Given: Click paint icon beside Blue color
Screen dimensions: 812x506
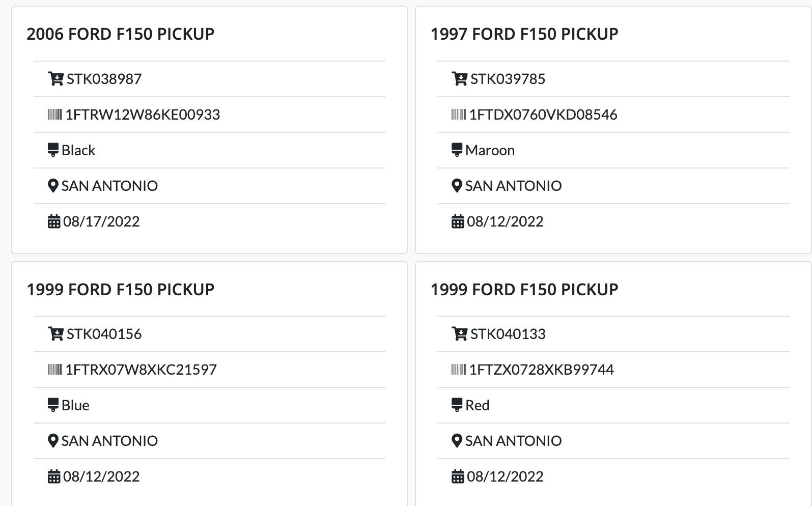Looking at the screenshot, I should point(53,405).
